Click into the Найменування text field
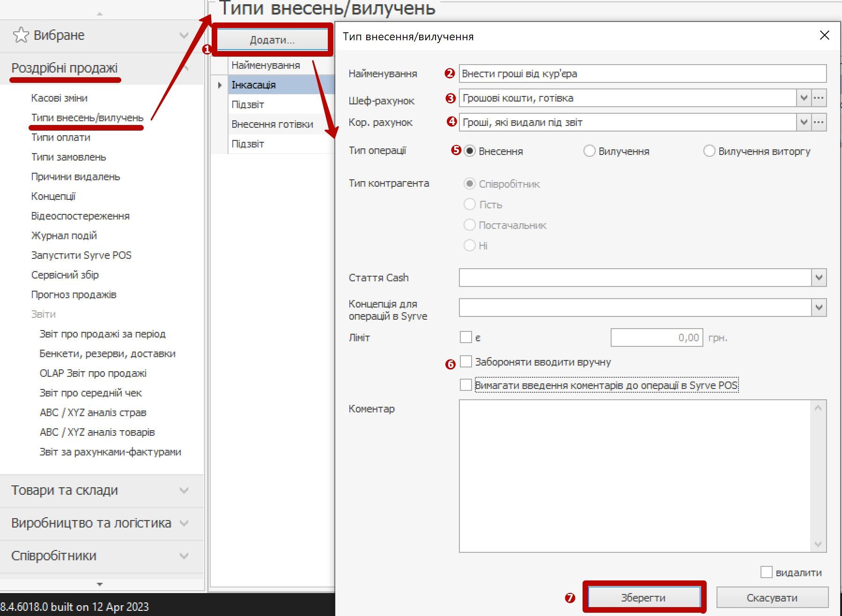The height and width of the screenshot is (616, 842). click(642, 73)
